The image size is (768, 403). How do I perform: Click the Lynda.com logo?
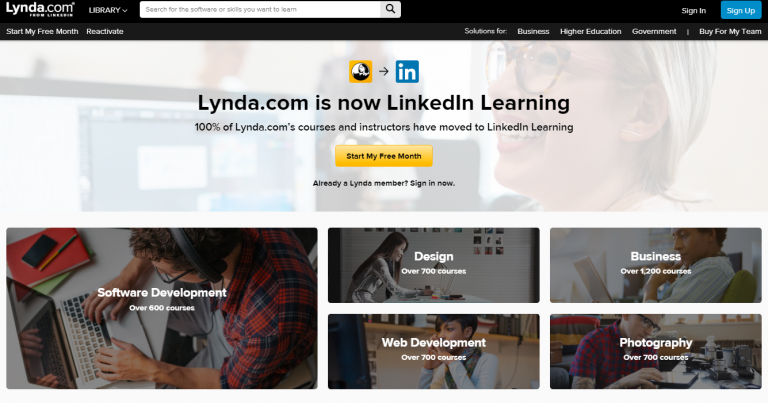click(40, 9)
